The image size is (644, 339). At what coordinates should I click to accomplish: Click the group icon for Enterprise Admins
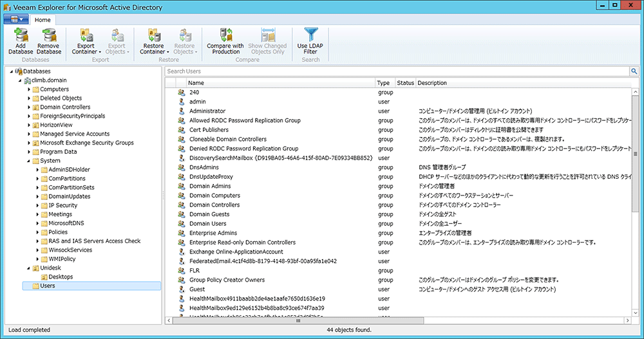tap(182, 233)
